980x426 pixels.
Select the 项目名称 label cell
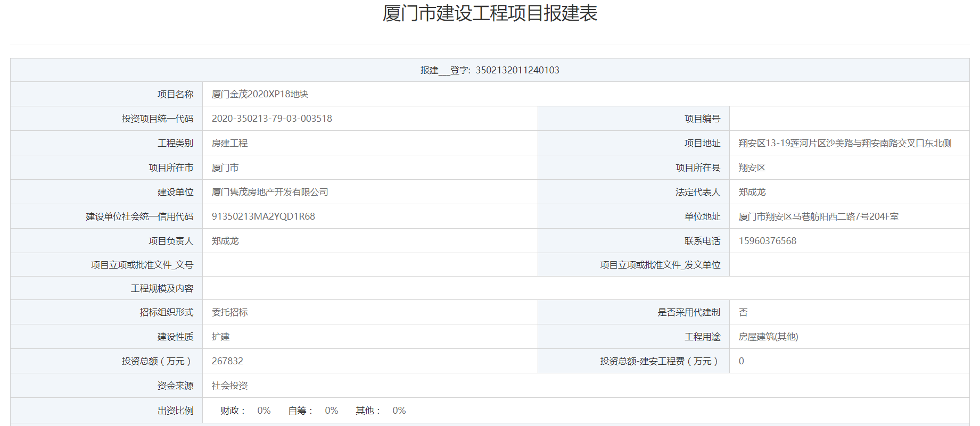(x=106, y=94)
